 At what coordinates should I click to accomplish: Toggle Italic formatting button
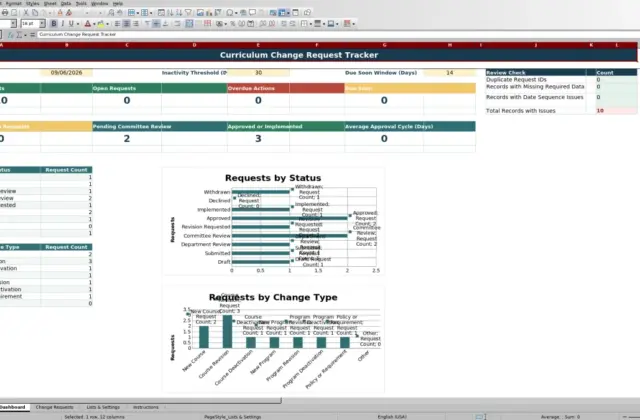click(62, 24)
